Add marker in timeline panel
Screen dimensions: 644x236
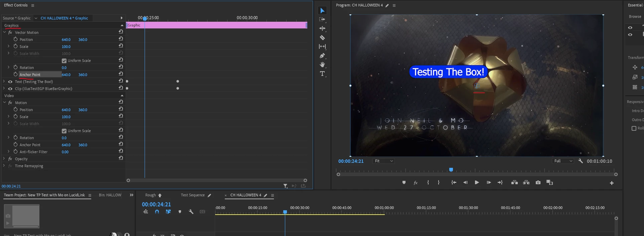click(180, 212)
